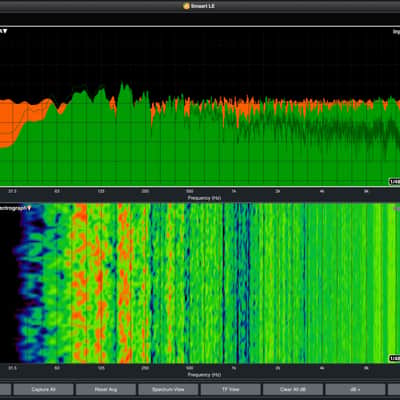Open the top graph type dropdown arrow
Screen dimensions: 400x400
4,31
